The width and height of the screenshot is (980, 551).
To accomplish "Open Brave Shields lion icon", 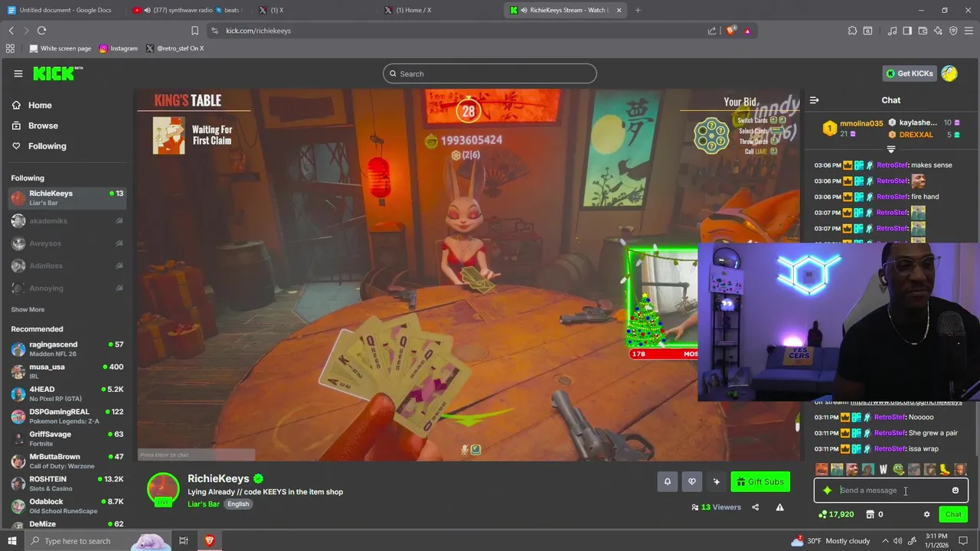I will coord(731,31).
